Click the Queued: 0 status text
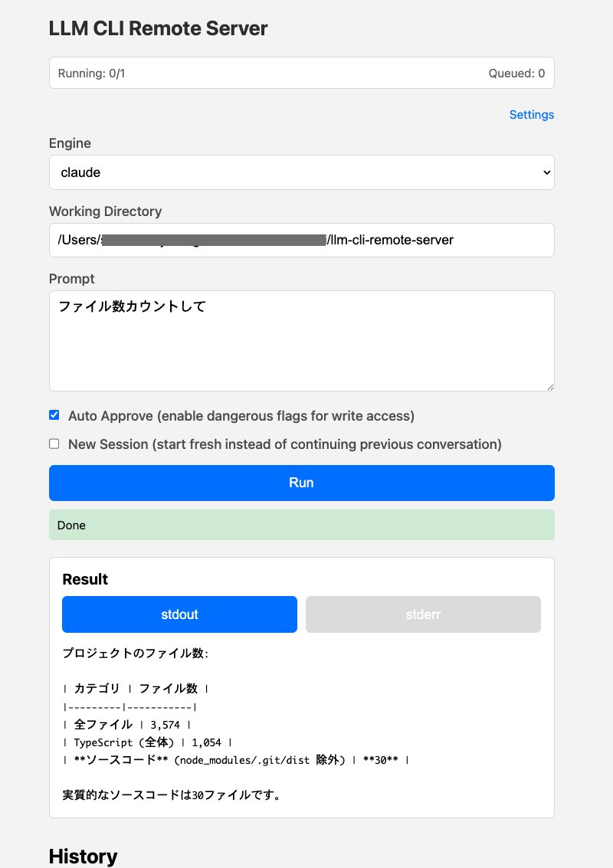Image resolution: width=613 pixels, height=868 pixels. 516,73
